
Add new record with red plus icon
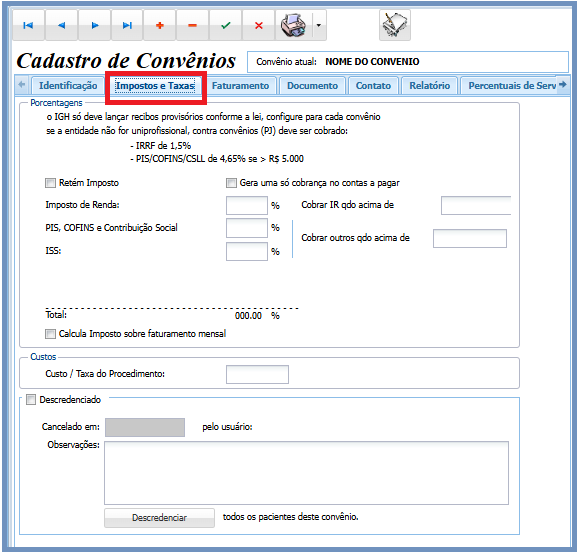pyautogui.click(x=160, y=25)
